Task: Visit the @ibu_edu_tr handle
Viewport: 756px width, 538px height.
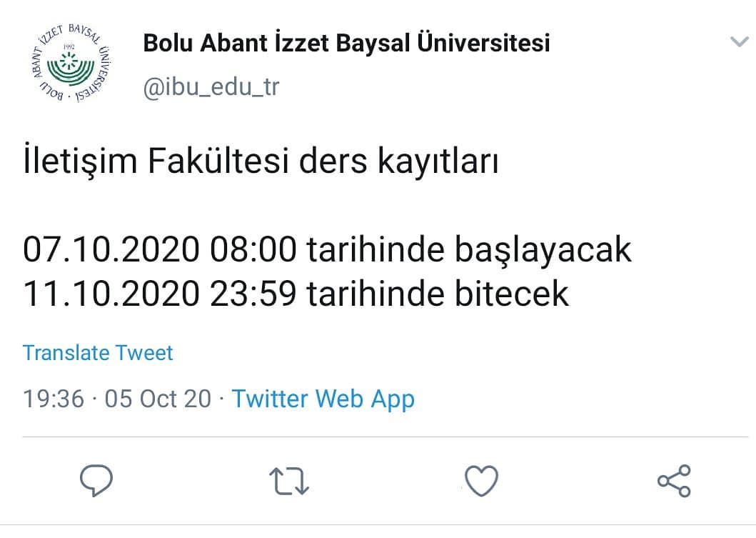Action: pyautogui.click(x=211, y=87)
